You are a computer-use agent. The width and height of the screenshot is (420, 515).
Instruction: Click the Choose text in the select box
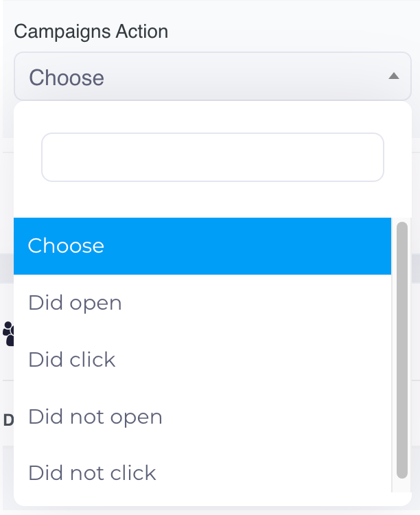[67, 77]
